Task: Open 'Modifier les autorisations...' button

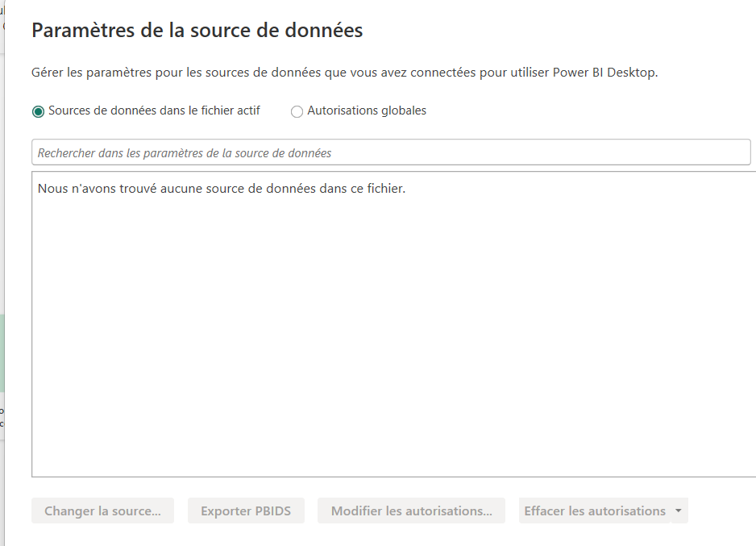Action: coord(411,511)
